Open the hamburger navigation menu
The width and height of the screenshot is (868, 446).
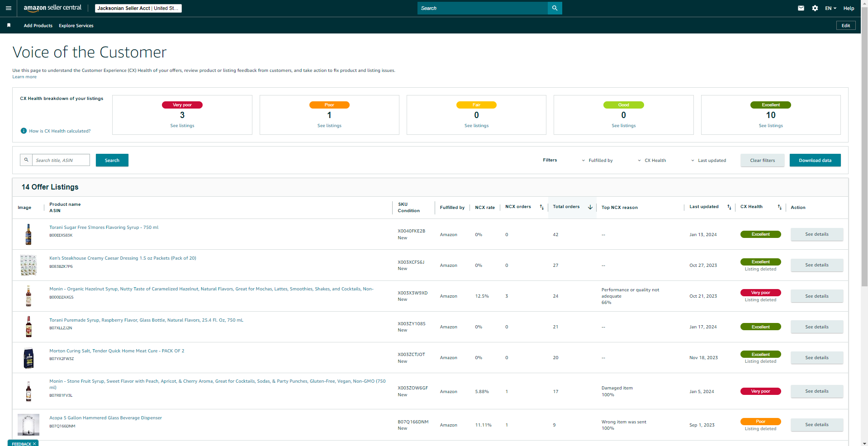click(x=8, y=8)
